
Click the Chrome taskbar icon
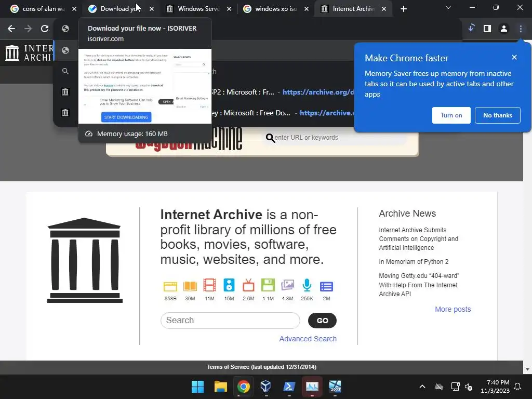(243, 387)
